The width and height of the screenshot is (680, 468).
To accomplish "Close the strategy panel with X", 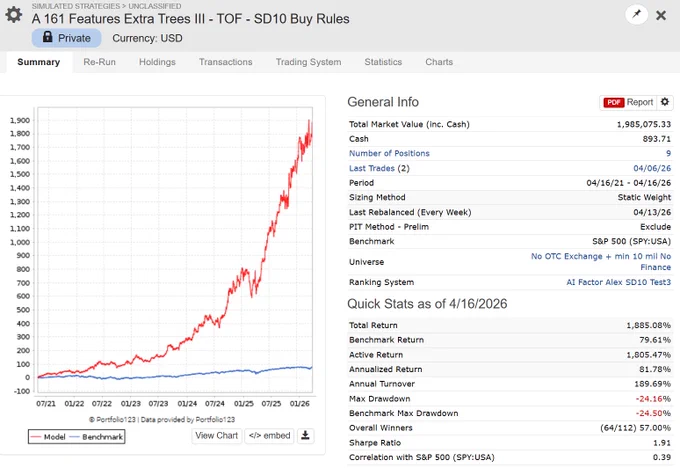I will (661, 15).
